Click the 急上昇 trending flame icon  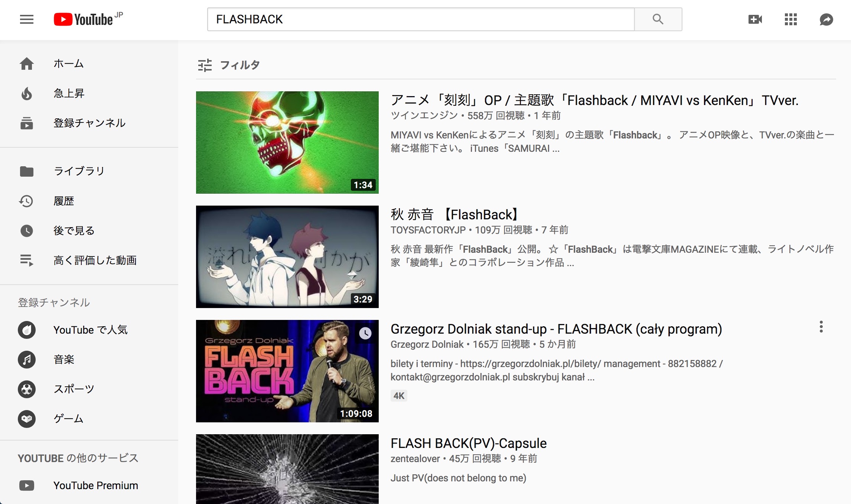tap(27, 94)
